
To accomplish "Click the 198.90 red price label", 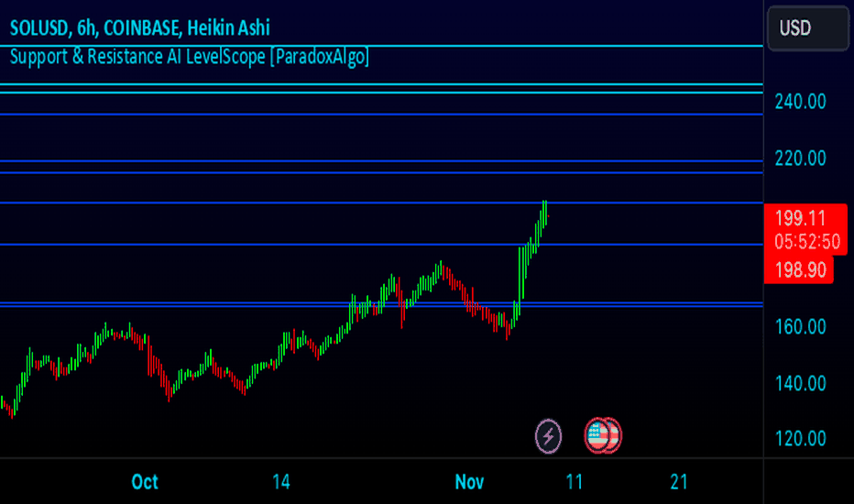I will point(800,269).
